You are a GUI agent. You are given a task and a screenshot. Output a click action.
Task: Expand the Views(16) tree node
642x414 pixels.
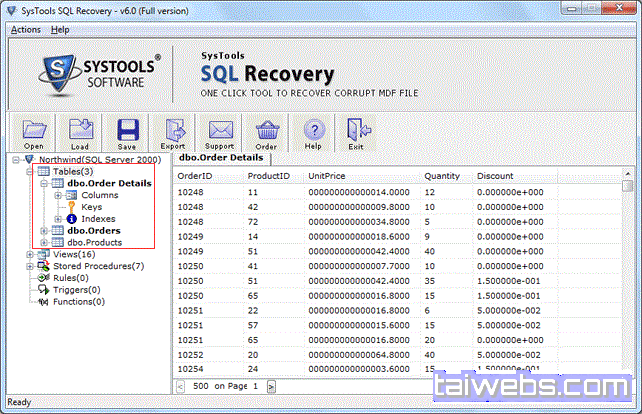[31, 254]
